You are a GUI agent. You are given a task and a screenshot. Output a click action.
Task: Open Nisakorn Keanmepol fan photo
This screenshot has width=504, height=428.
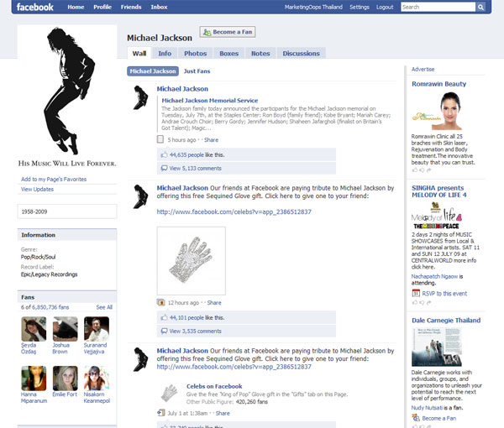pyautogui.click(x=97, y=378)
